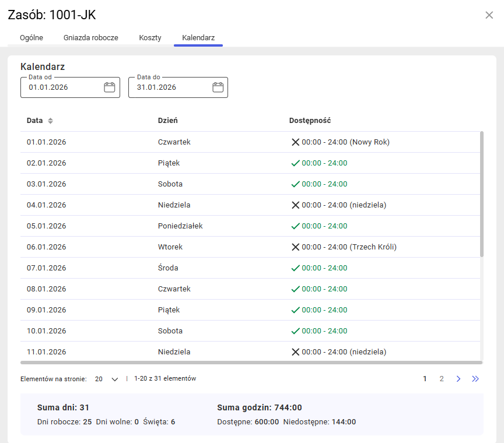This screenshot has width=504, height=443.
Task: Open the calendar picker for Data do
Action: pos(218,87)
